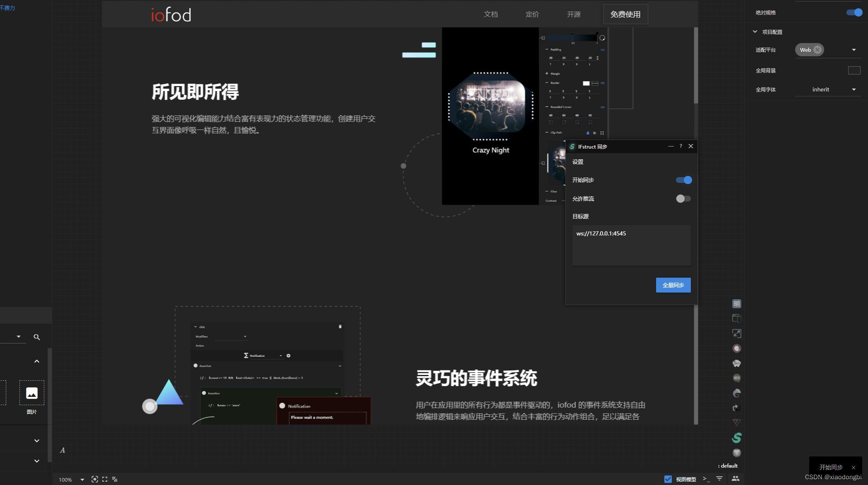
Task: Click the hatched grid toggle icon
Action: pyautogui.click(x=115, y=479)
